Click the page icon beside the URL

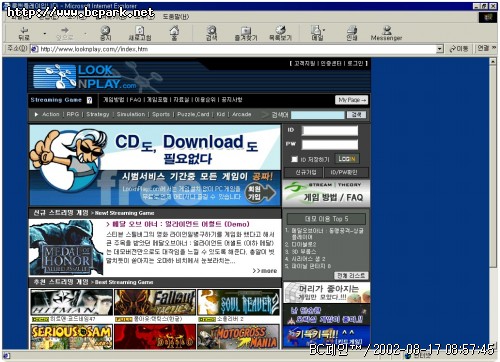click(x=34, y=49)
